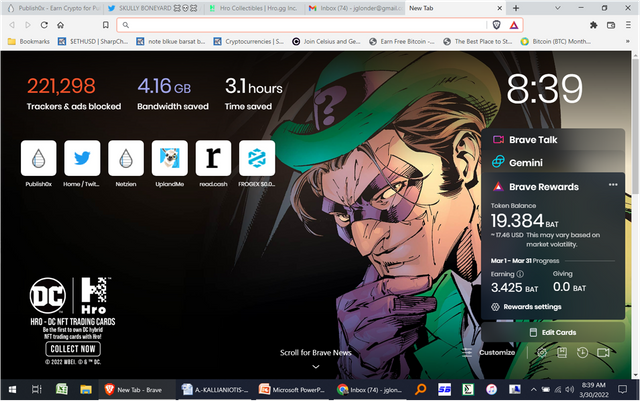Screen dimensions: 640x401
Task: Open the Earn Free Bitcoin bookmark
Action: click(x=402, y=41)
